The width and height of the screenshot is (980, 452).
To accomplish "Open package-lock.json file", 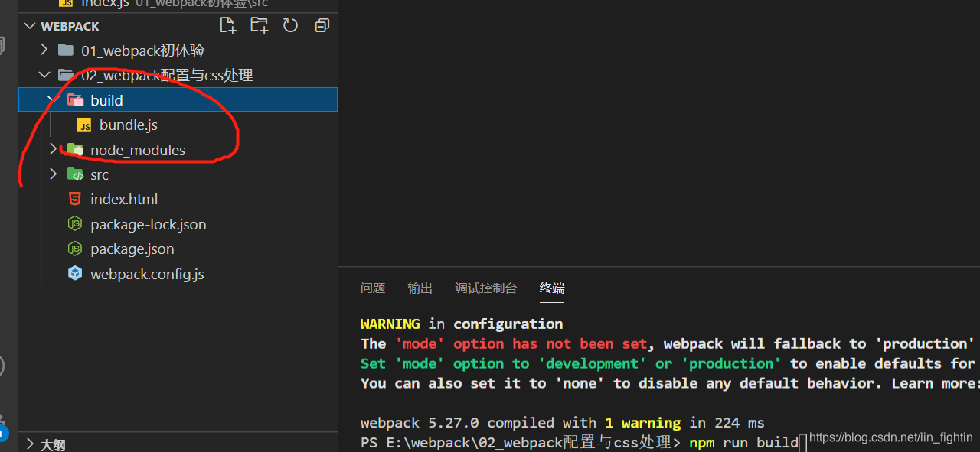I will [149, 224].
